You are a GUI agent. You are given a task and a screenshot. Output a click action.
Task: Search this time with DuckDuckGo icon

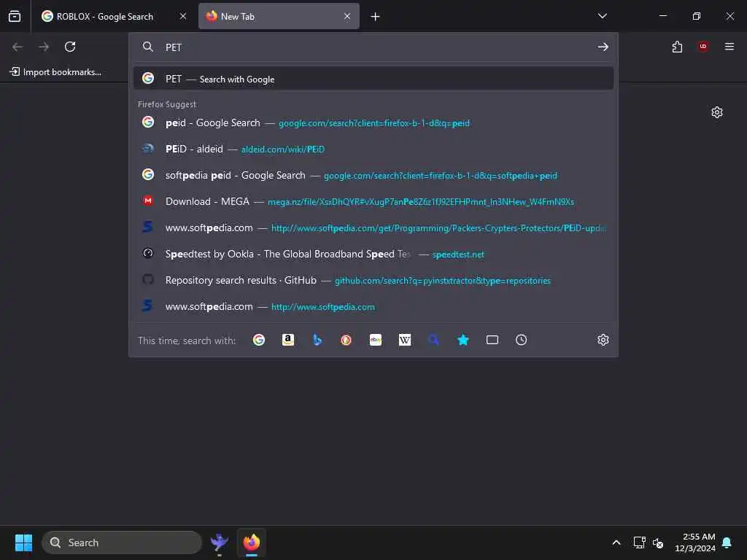347,340
